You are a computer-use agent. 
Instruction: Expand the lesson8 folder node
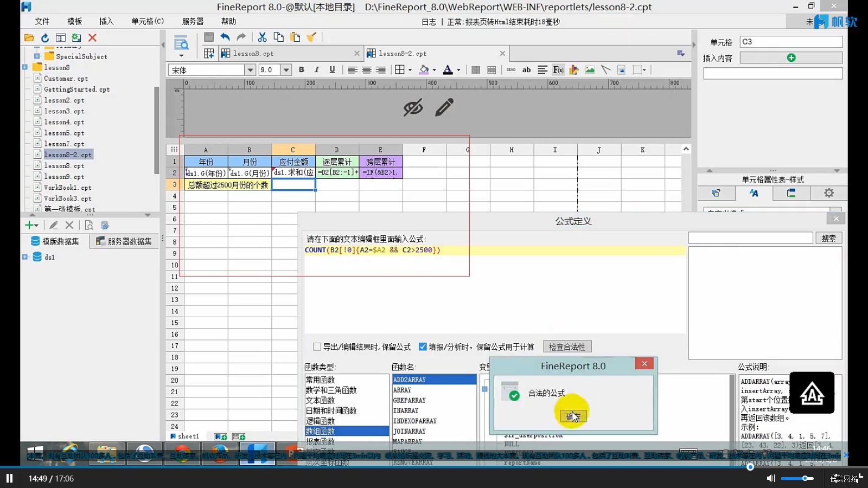[x=25, y=67]
